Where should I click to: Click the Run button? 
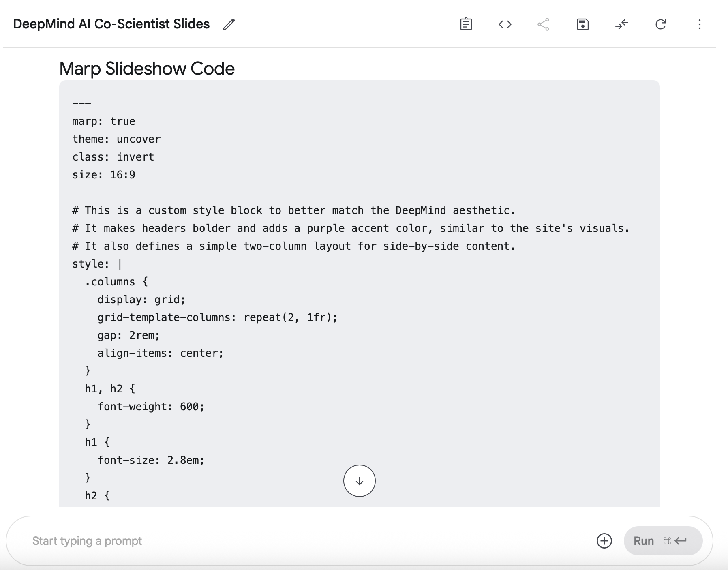click(663, 541)
